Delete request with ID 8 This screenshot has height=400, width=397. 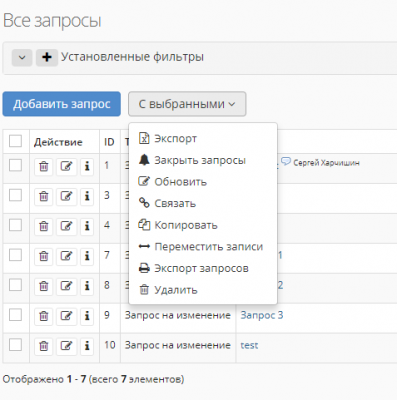pyautogui.click(x=44, y=286)
